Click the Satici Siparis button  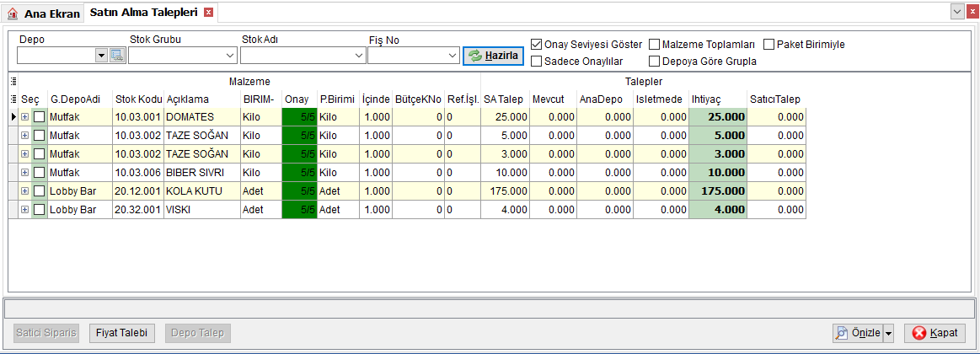point(47,333)
